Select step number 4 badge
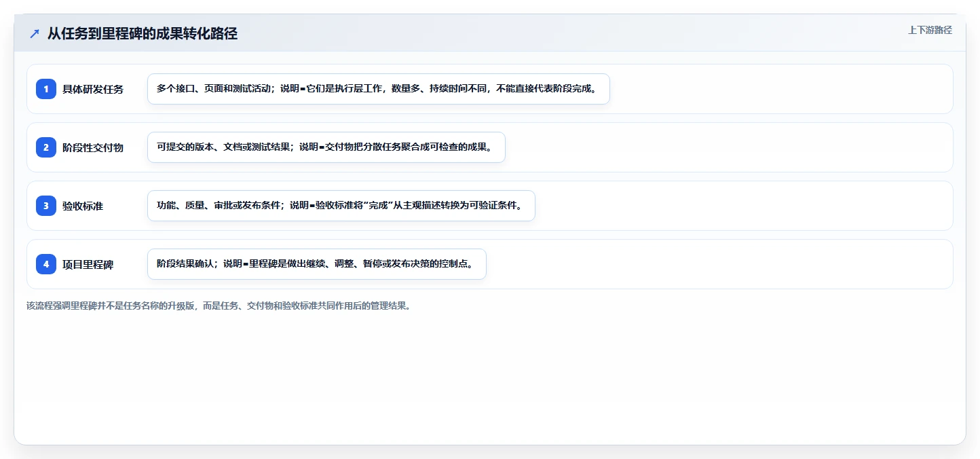The height and width of the screenshot is (459, 980). 46,264
